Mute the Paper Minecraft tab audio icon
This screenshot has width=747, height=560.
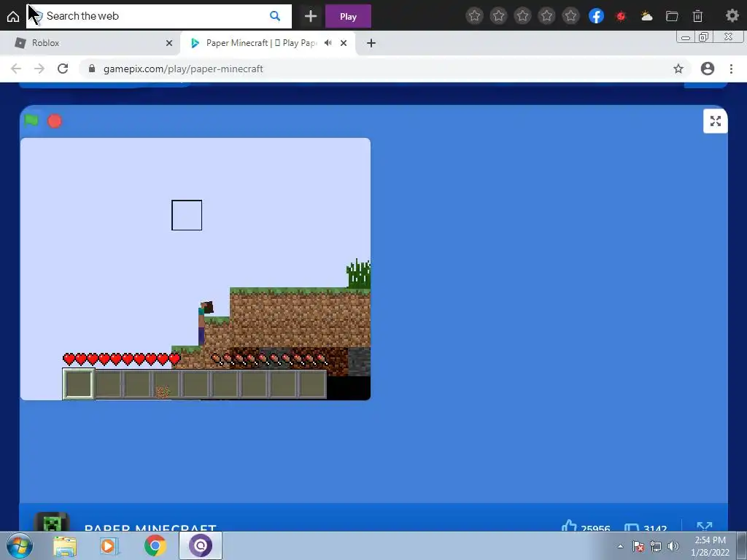click(328, 43)
